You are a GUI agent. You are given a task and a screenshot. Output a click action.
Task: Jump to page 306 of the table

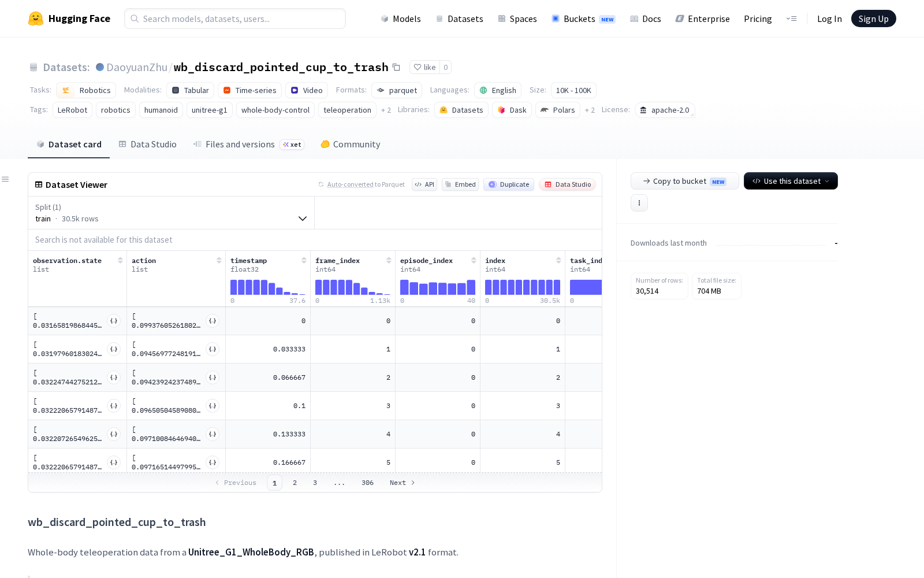coord(367,483)
